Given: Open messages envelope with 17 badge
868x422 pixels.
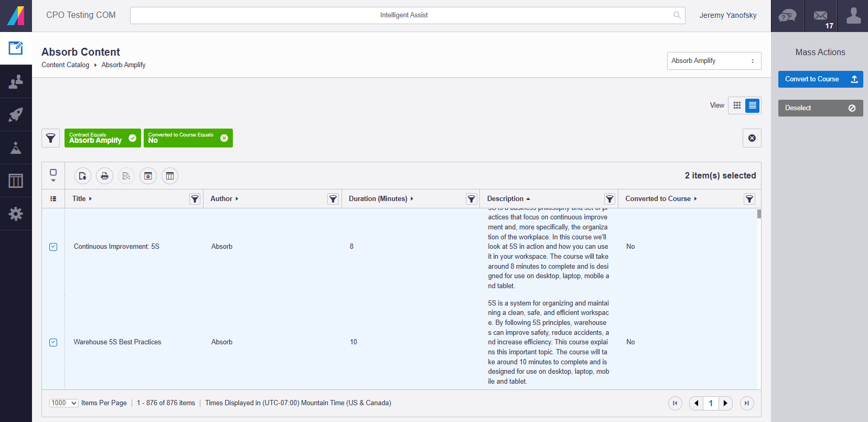Looking at the screenshot, I should (821, 16).
